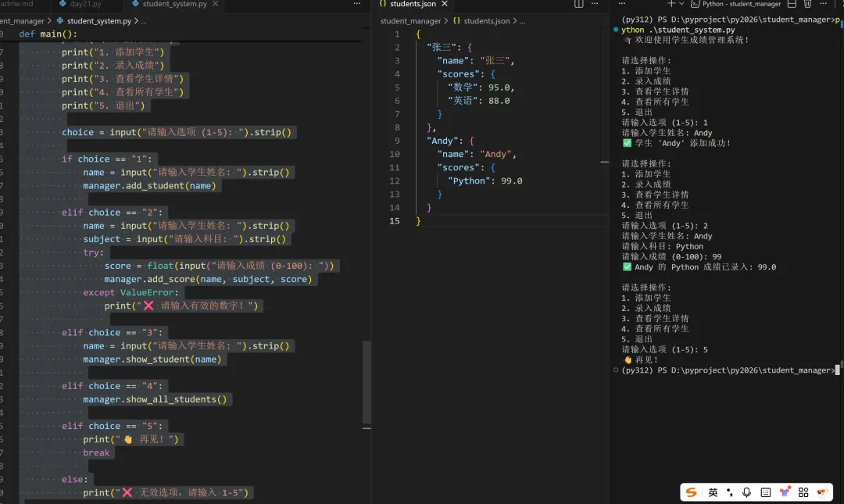Click the "张三": { key line in JSON

point(449,48)
